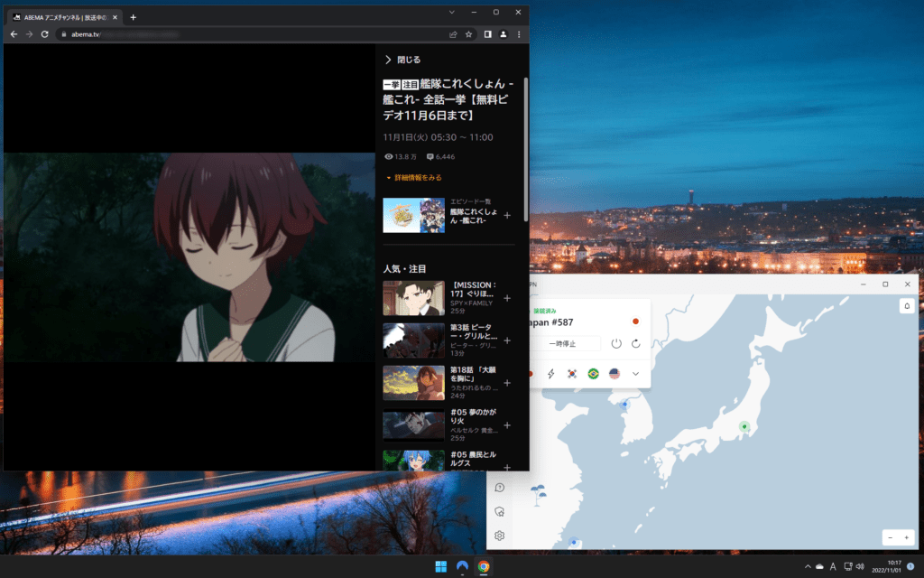Add 艦隊これくしょん episode list to my list
Viewport: 924px width, 578px height.
click(x=507, y=215)
